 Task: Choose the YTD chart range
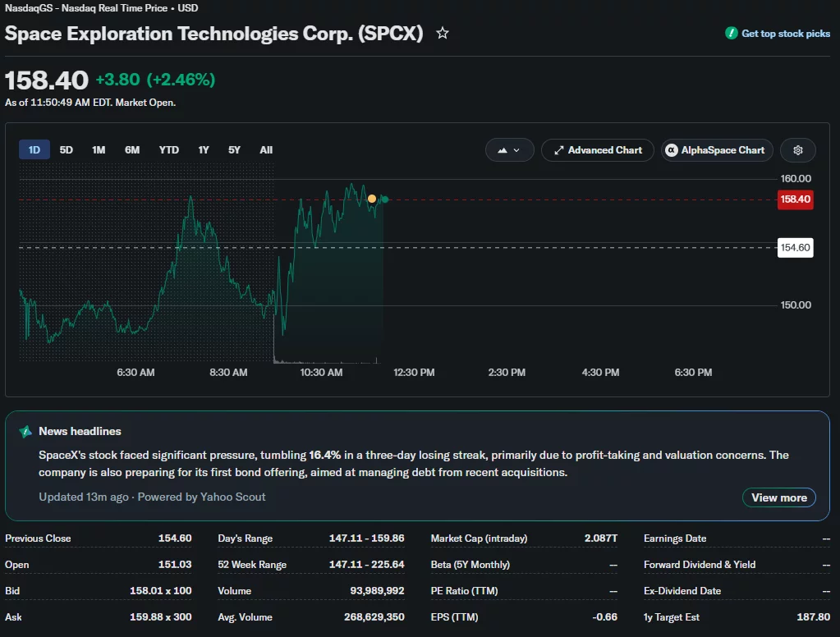[x=169, y=150]
